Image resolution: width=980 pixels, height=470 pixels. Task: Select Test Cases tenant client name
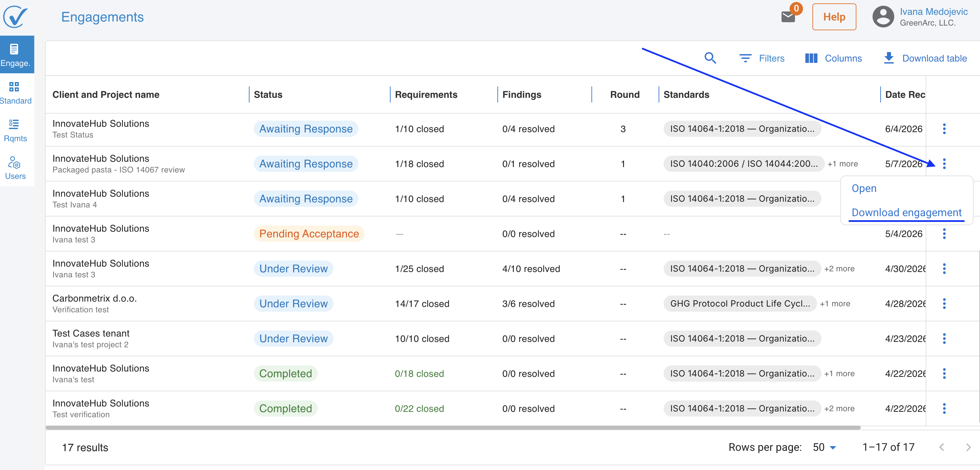(x=91, y=333)
